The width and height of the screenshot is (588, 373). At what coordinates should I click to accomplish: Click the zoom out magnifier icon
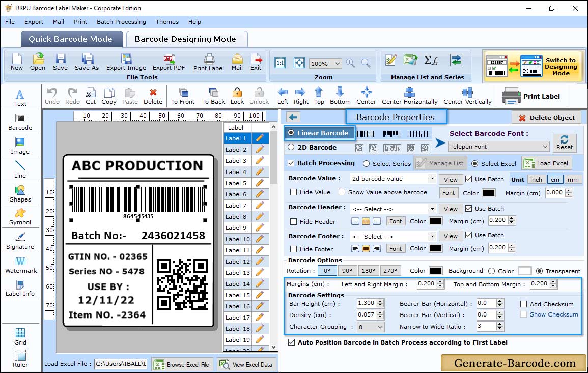click(x=366, y=63)
